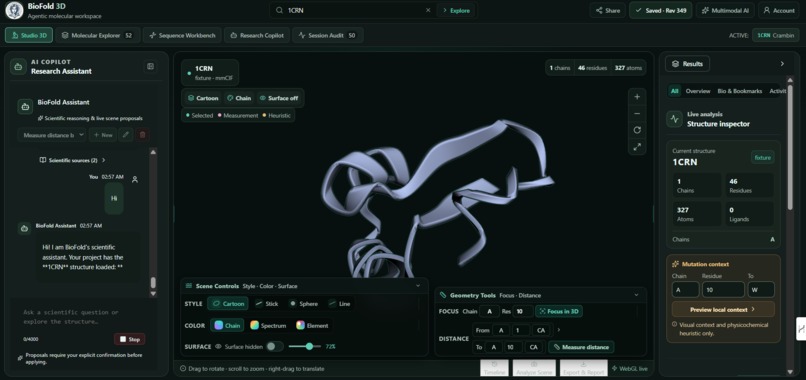Viewport: 806px width, 380px height.
Task: Click the red trash delete icon
Action: coord(143,135)
